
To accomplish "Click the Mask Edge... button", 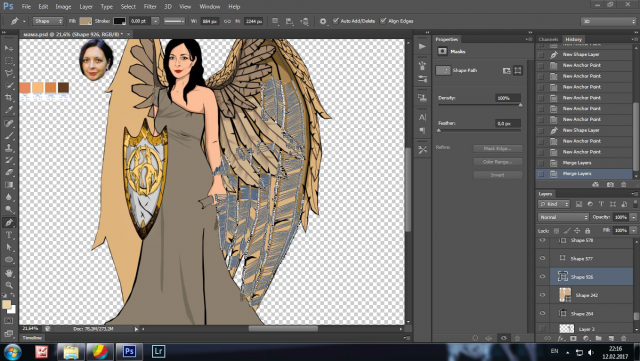I will (497, 149).
